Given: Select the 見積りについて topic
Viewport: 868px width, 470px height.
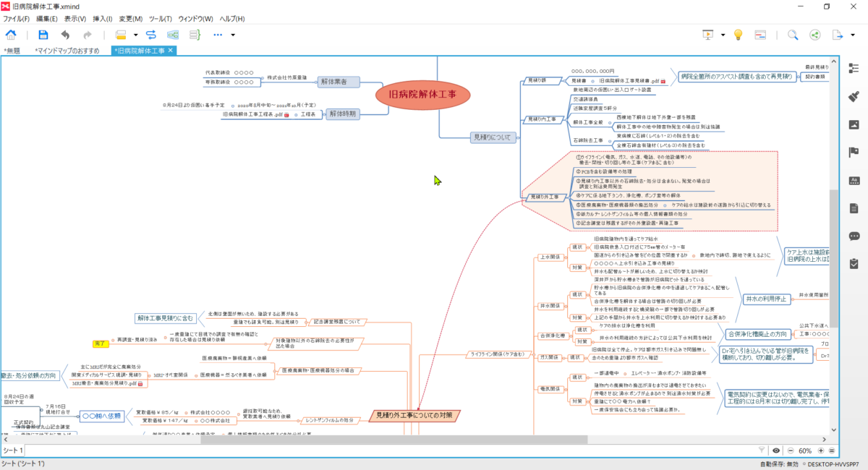Looking at the screenshot, I should 492,137.
